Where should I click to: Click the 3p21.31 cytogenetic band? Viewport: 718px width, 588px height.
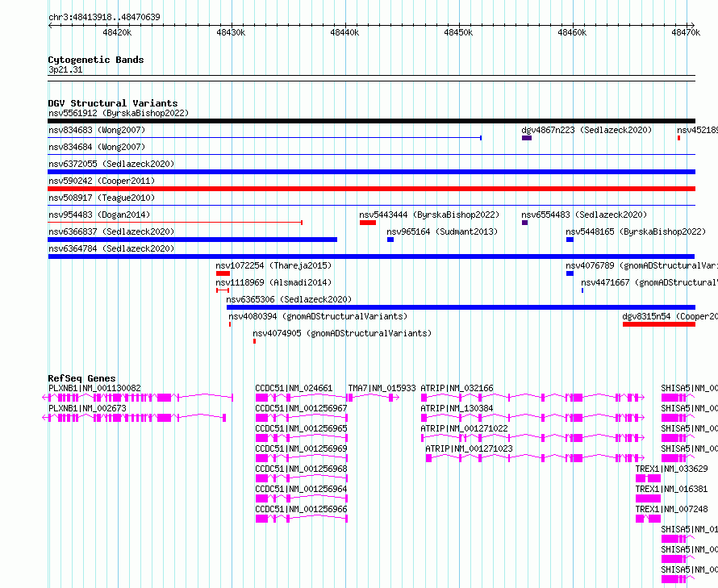tap(371, 78)
